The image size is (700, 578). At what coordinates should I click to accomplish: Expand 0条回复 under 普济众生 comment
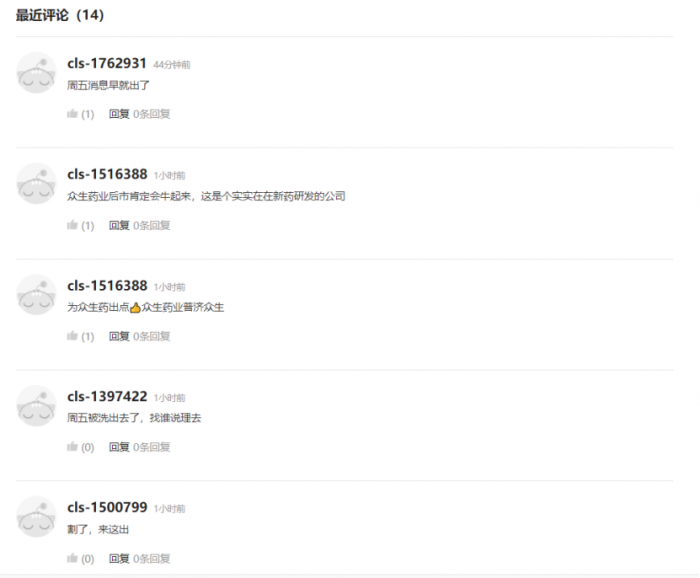click(152, 336)
